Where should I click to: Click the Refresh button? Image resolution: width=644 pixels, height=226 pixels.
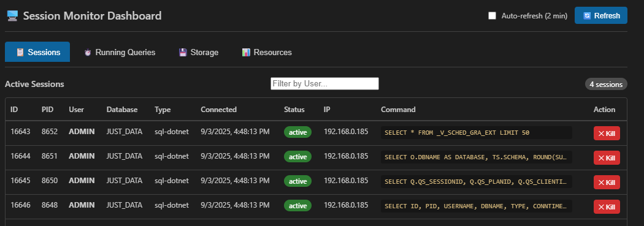coord(601,15)
